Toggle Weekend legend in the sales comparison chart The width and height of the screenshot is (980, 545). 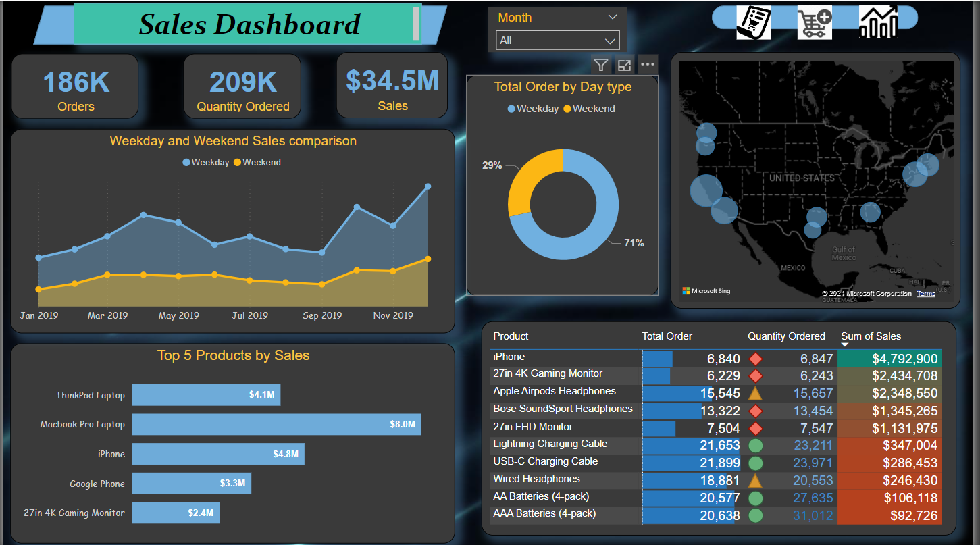tap(257, 163)
